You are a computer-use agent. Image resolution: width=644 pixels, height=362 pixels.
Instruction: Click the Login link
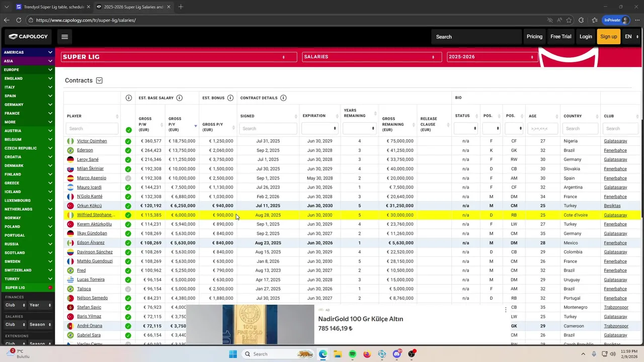[586, 37]
